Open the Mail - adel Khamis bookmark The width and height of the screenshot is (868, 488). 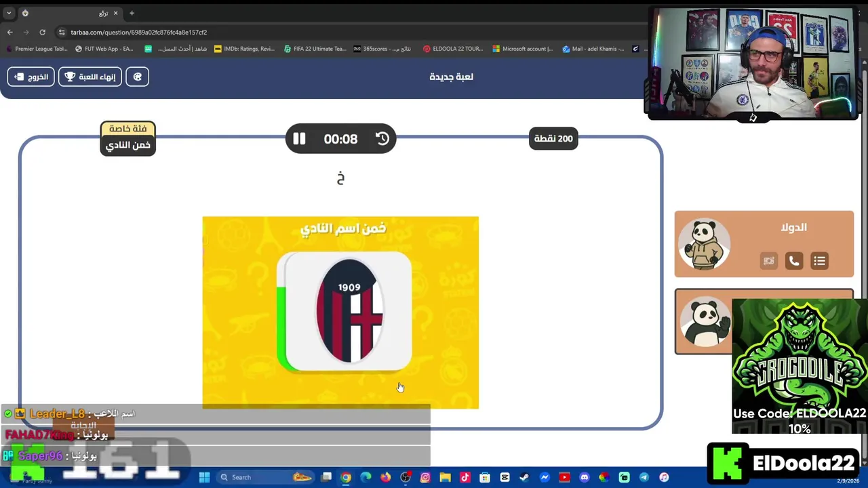coord(593,49)
